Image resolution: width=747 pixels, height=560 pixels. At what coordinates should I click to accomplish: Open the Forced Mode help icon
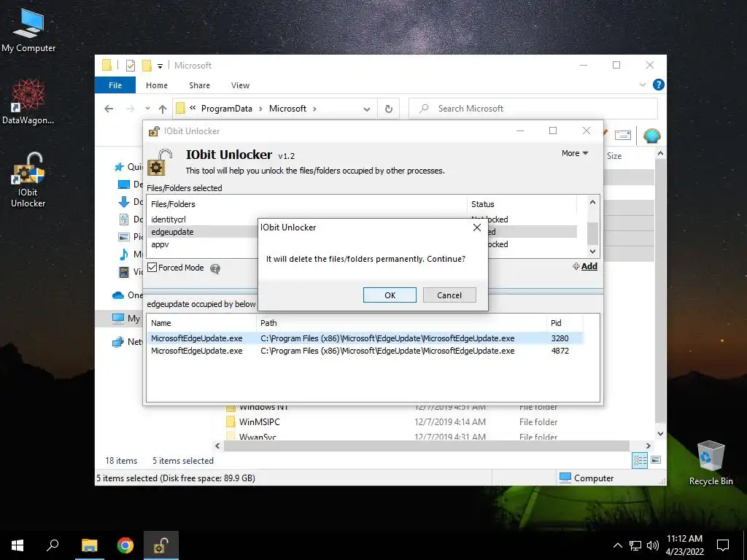(215, 269)
